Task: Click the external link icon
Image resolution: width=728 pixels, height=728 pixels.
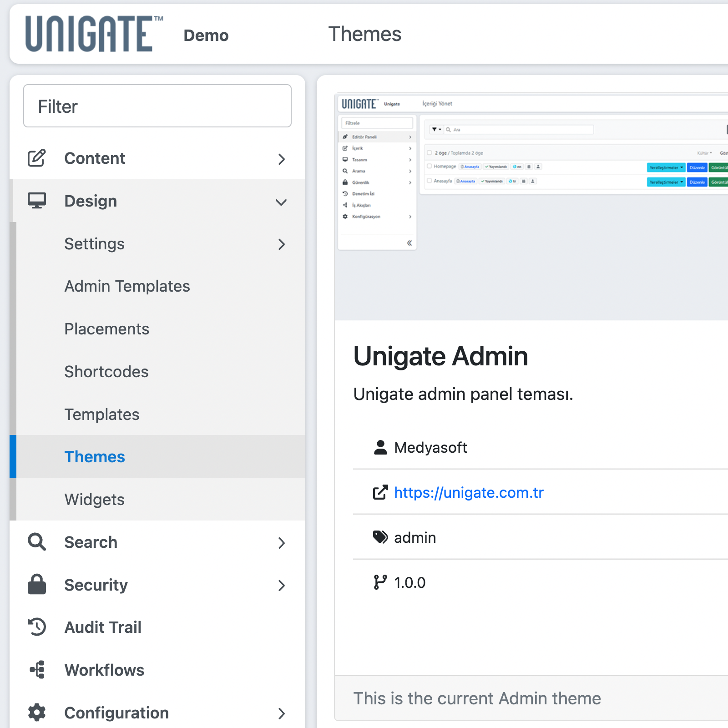Action: tap(380, 492)
